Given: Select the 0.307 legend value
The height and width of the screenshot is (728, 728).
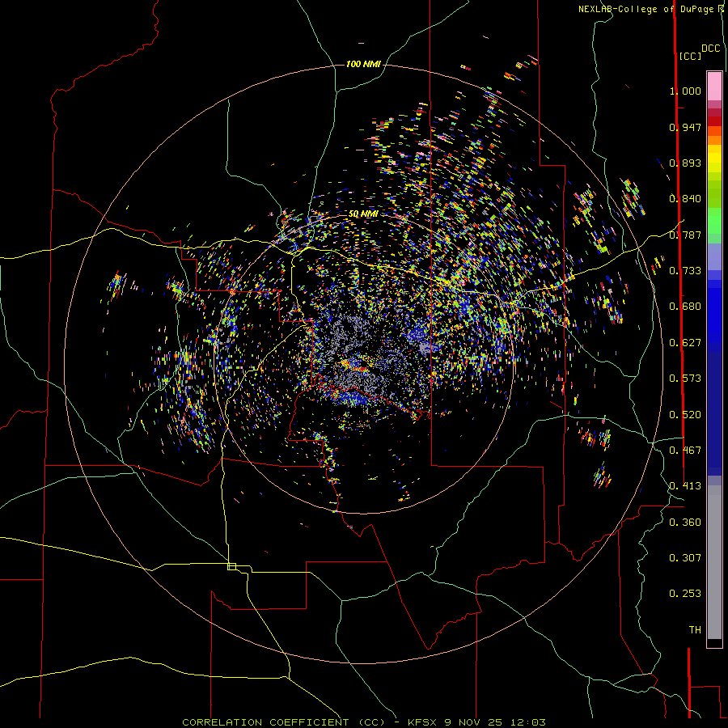Looking at the screenshot, I should click(x=685, y=558).
